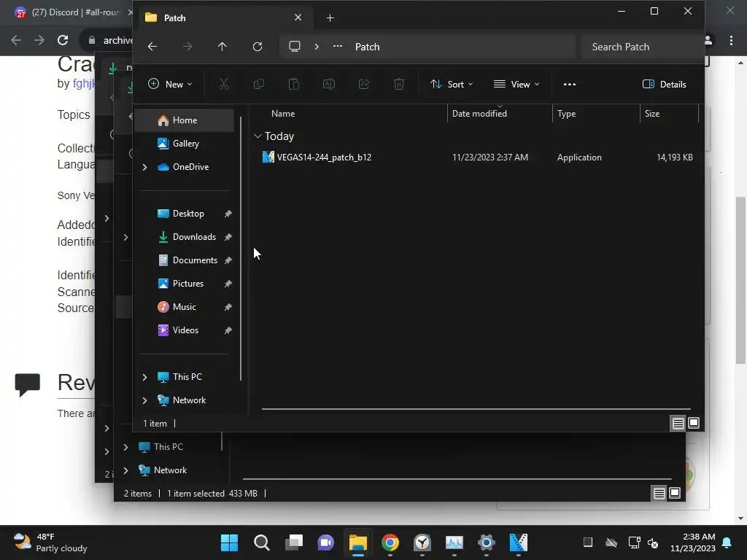Click the 14,193 KB size value
The image size is (747, 560).
(x=675, y=157)
